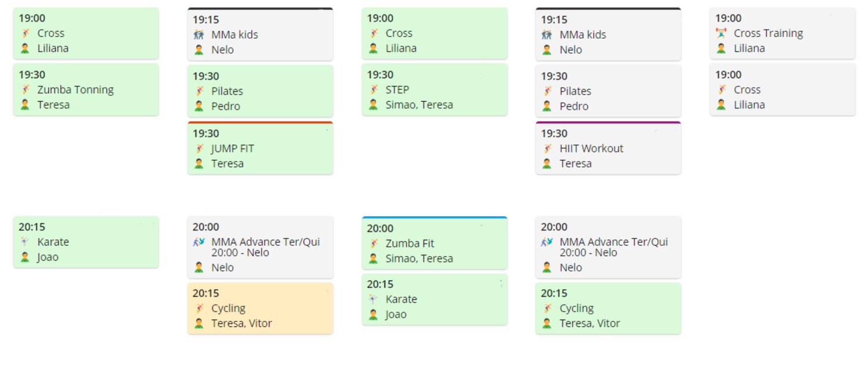Click the HIIT Workout class title
This screenshot has width=868, height=370.
(591, 149)
